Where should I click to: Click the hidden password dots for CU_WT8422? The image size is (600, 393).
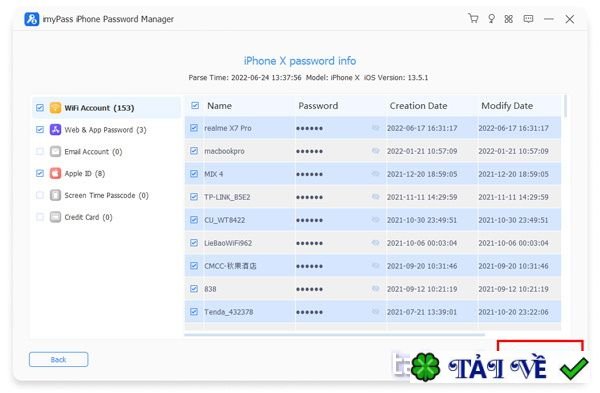(309, 220)
